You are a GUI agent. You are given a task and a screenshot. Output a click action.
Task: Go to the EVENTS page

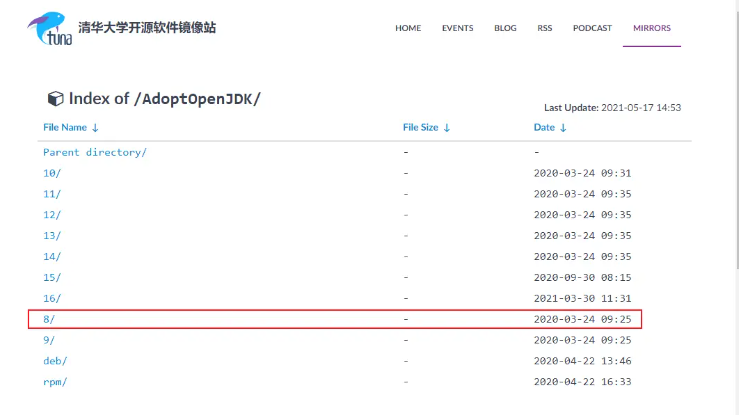[458, 28]
